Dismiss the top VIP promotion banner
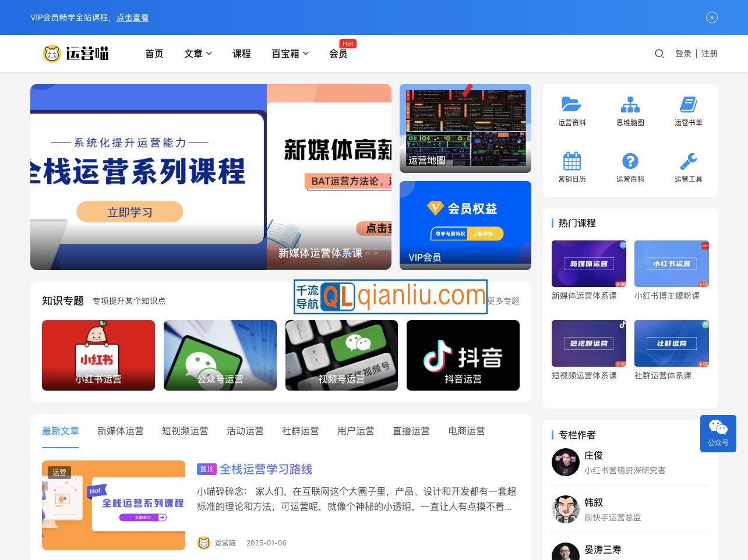 712,17
